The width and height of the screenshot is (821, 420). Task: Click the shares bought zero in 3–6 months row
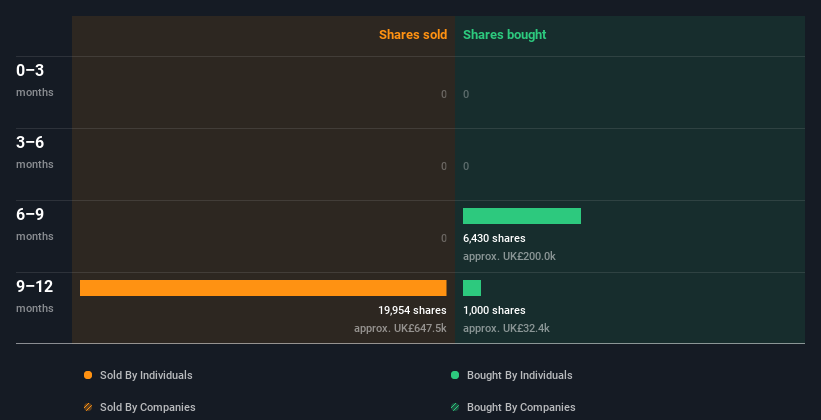466,167
